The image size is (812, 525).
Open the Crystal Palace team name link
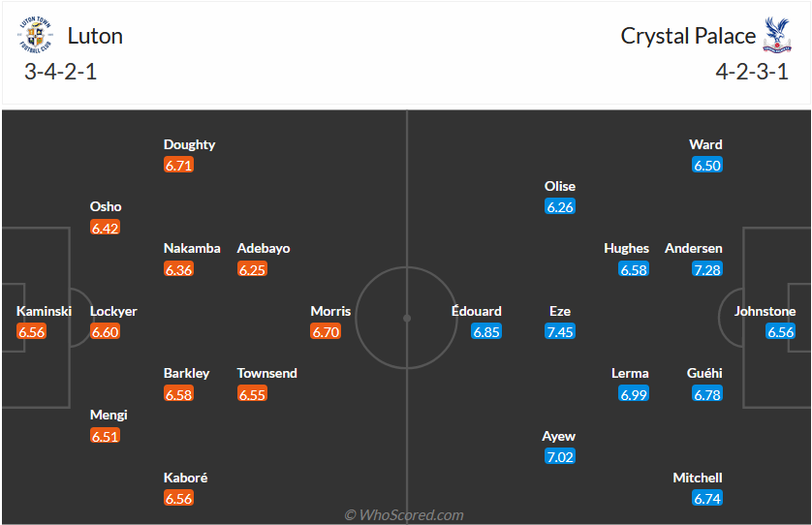coord(688,37)
